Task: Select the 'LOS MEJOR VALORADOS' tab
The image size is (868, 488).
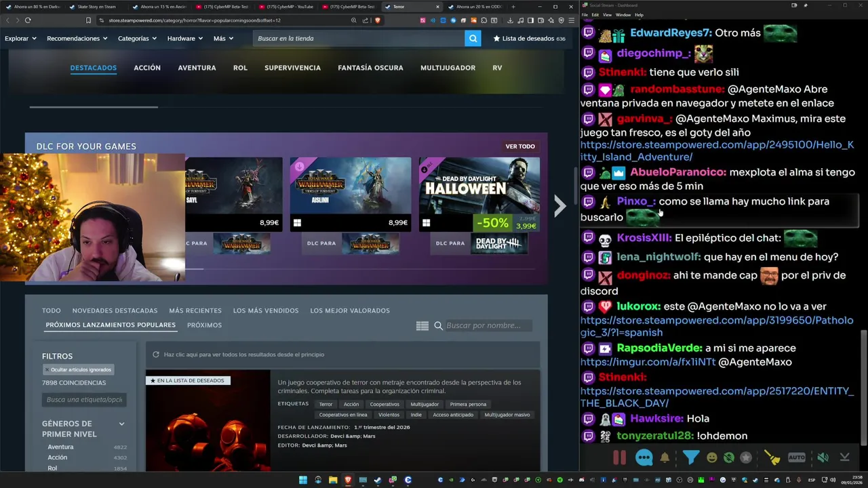Action: pyautogui.click(x=350, y=310)
